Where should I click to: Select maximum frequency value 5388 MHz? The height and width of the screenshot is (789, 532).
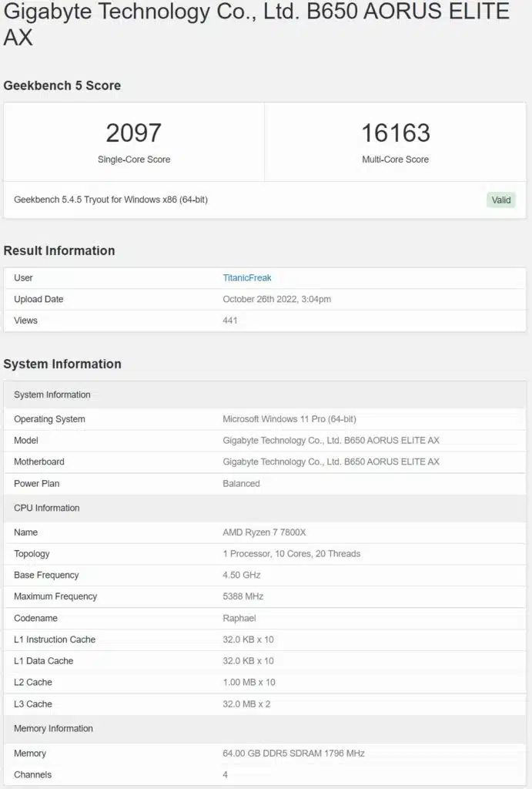pos(243,596)
